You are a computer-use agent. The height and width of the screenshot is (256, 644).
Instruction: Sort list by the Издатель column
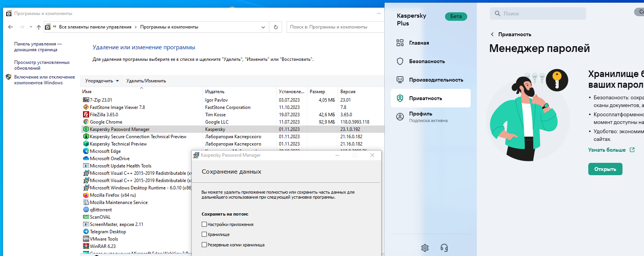pyautogui.click(x=239, y=92)
